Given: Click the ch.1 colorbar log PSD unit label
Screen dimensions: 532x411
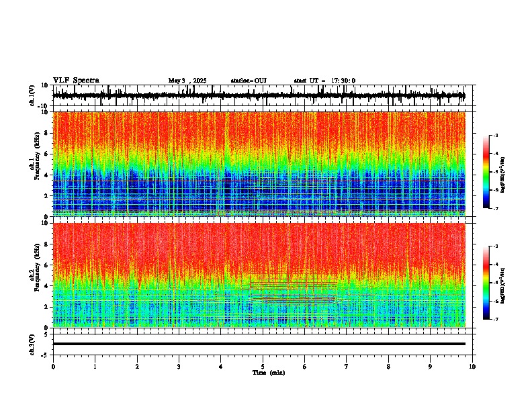Looking at the screenshot, I should tap(503, 175).
